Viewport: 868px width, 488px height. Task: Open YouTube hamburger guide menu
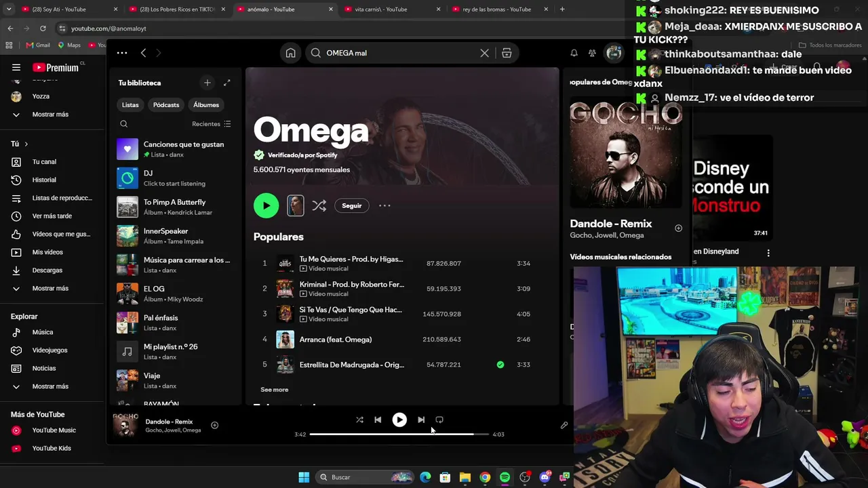click(x=16, y=67)
